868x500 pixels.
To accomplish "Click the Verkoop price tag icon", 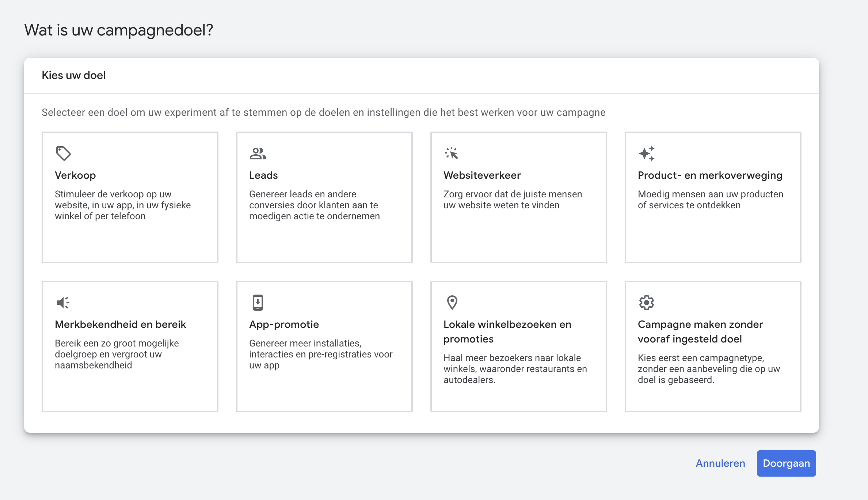I will click(x=63, y=154).
